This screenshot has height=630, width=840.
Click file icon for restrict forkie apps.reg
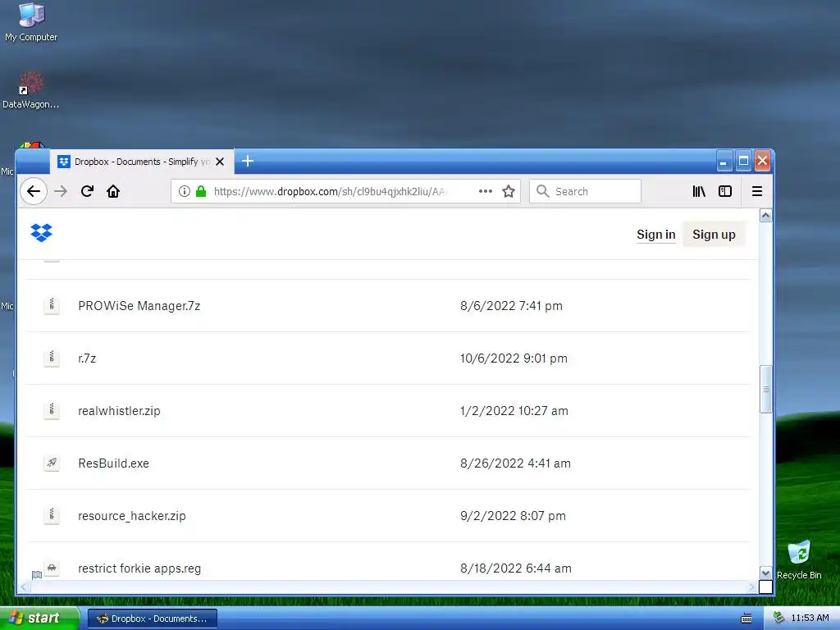point(52,568)
